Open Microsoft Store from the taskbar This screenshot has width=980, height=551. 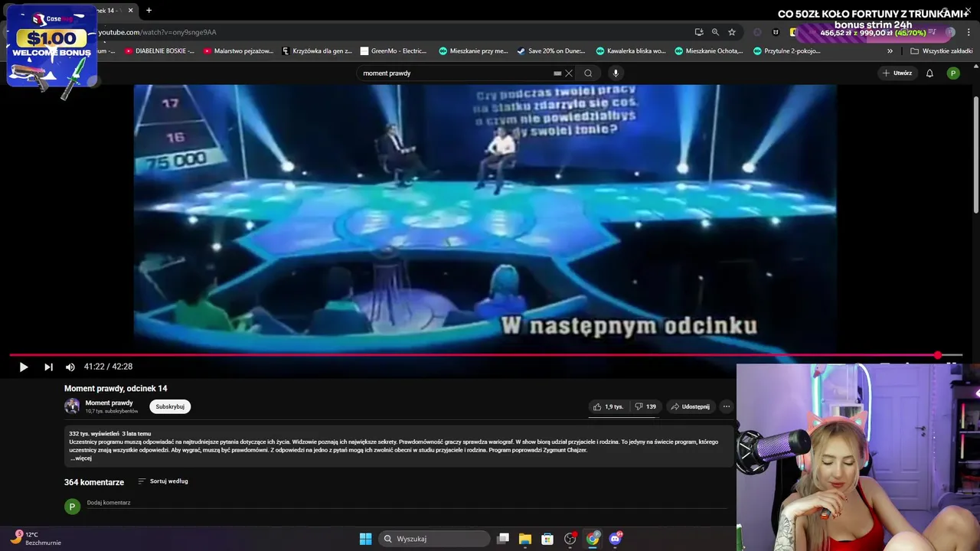coord(547,539)
